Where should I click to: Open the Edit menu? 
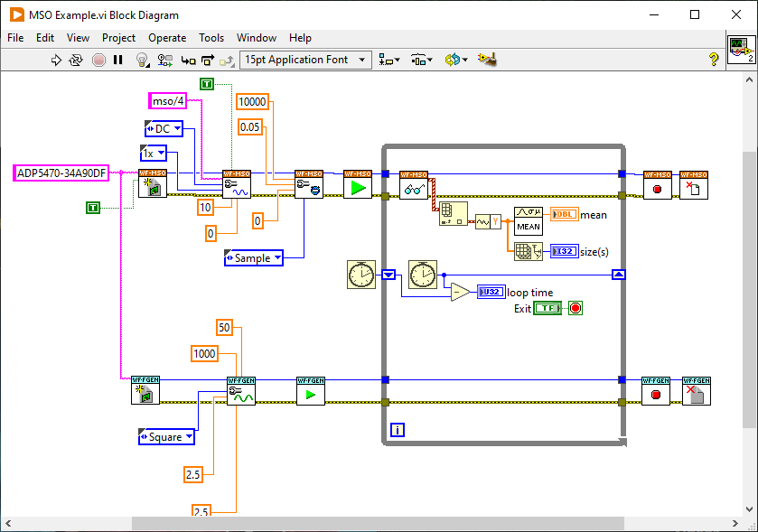45,38
